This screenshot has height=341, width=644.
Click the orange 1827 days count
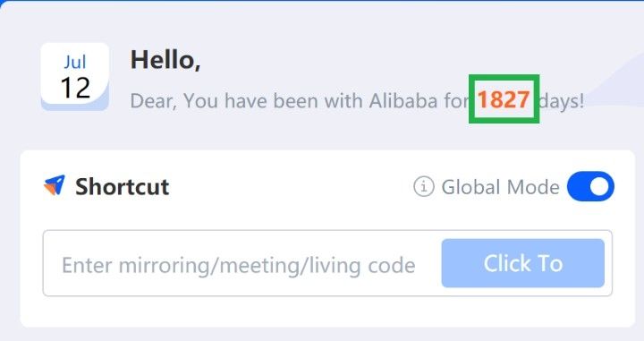tap(504, 99)
